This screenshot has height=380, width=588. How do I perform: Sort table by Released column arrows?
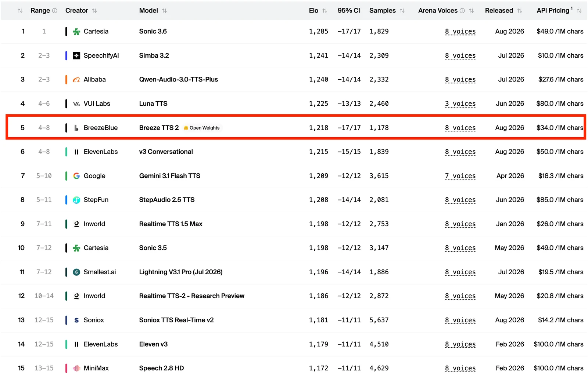[x=520, y=11]
